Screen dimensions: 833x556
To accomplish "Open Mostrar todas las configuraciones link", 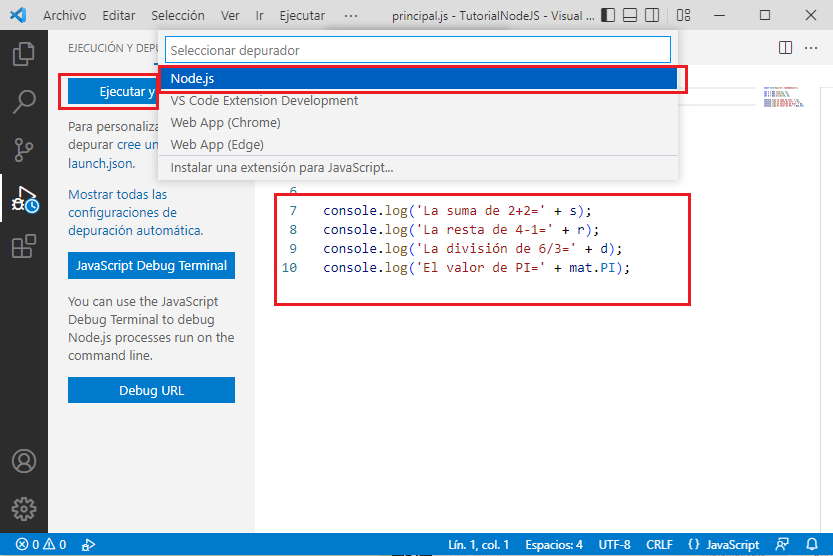I will pyautogui.click(x=135, y=212).
